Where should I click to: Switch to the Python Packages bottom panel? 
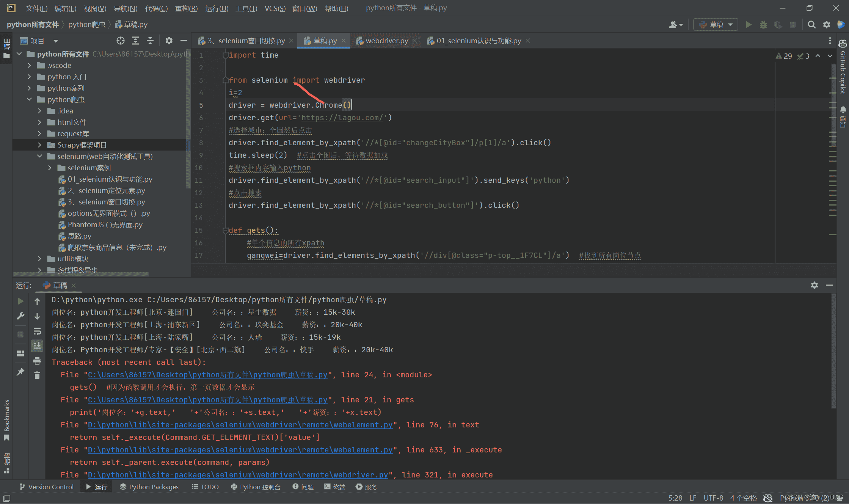pos(149,487)
